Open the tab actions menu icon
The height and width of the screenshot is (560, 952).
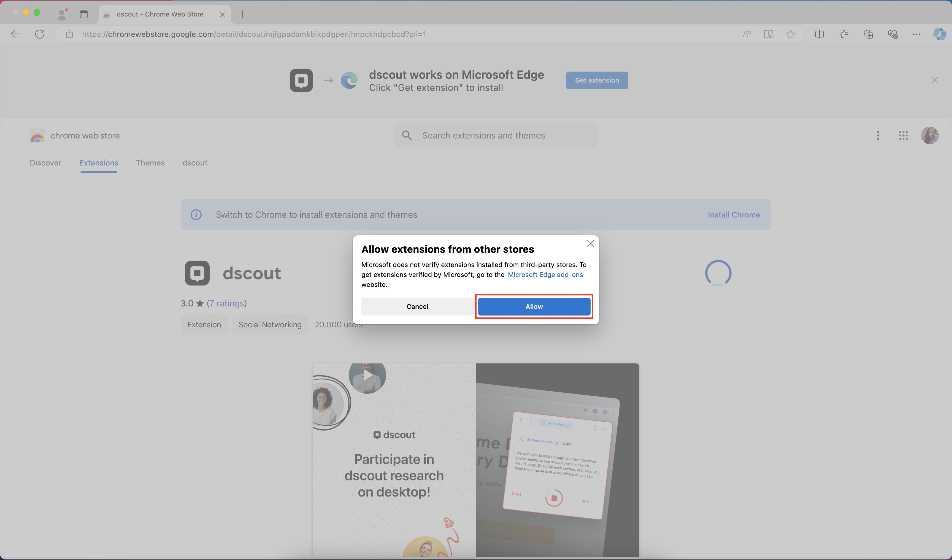point(84,14)
